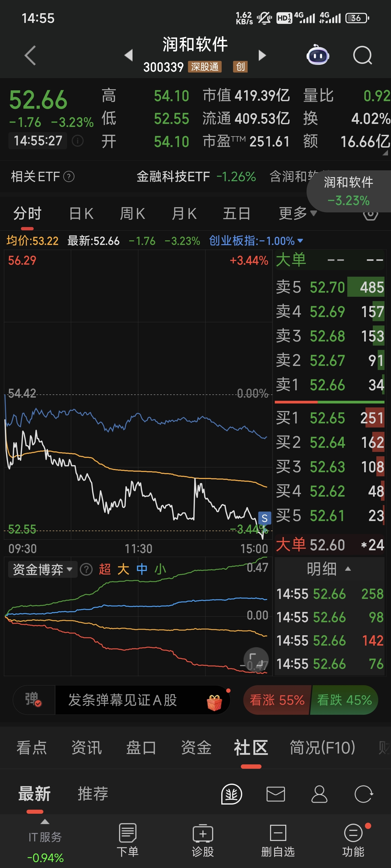
Task: Switch to next stock with right triangle
Action: pos(262,55)
